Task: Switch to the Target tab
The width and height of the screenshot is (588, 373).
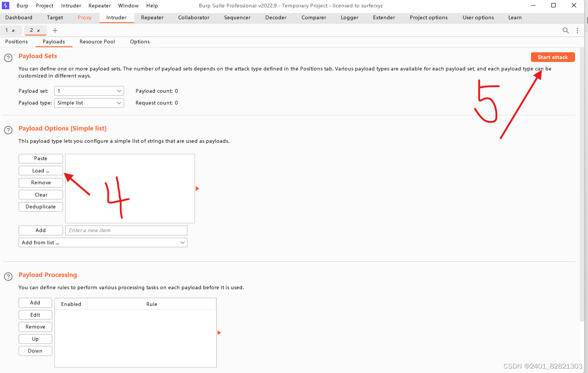Action: point(55,17)
